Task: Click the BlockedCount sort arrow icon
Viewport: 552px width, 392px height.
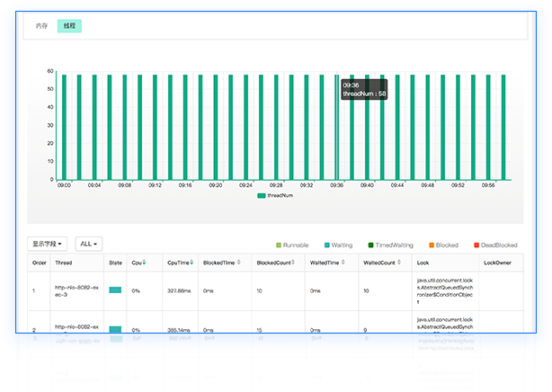Action: coord(293,263)
